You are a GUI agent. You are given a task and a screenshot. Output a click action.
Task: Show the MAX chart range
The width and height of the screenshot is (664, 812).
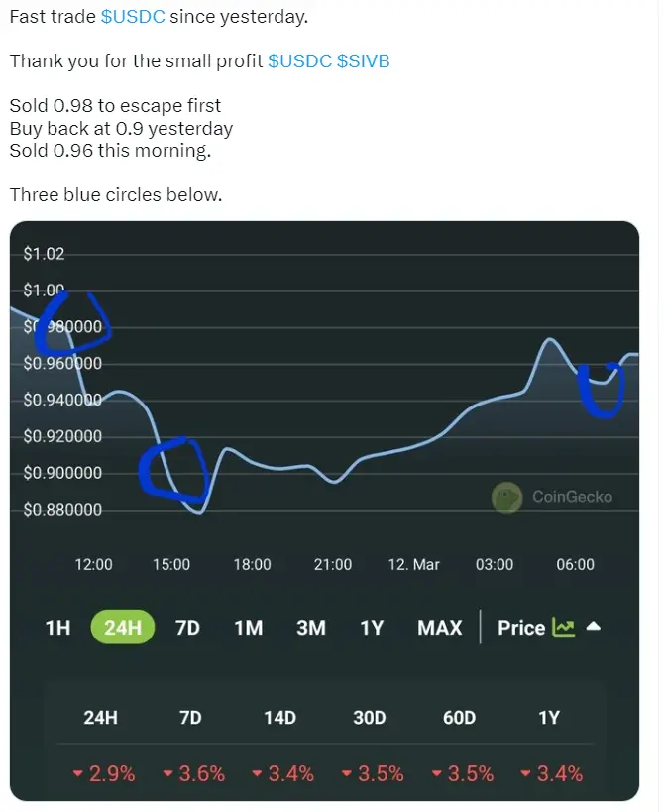point(439,628)
